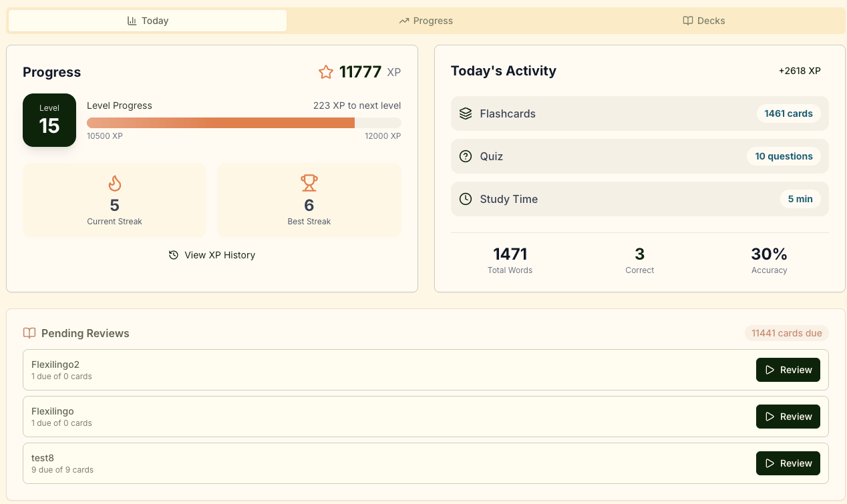The width and height of the screenshot is (847, 504).
Task: Switch to the Today tab
Action: pyautogui.click(x=148, y=21)
